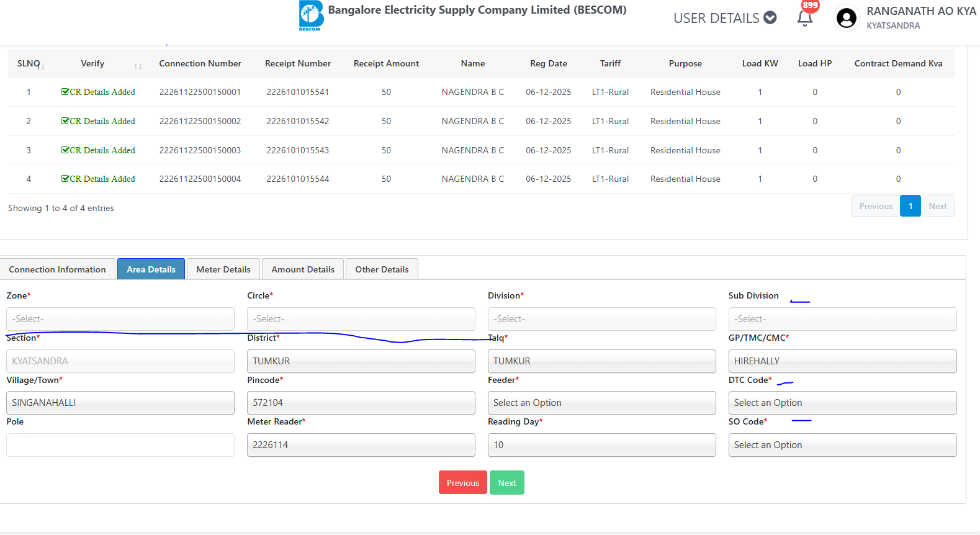Click the BESCOM logo icon
980x535 pixels.
pyautogui.click(x=311, y=16)
